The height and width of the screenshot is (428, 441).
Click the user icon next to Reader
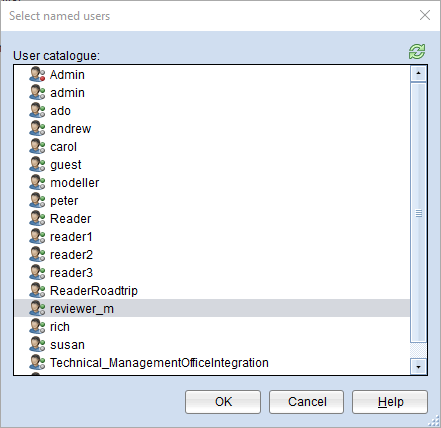[x=37, y=218]
